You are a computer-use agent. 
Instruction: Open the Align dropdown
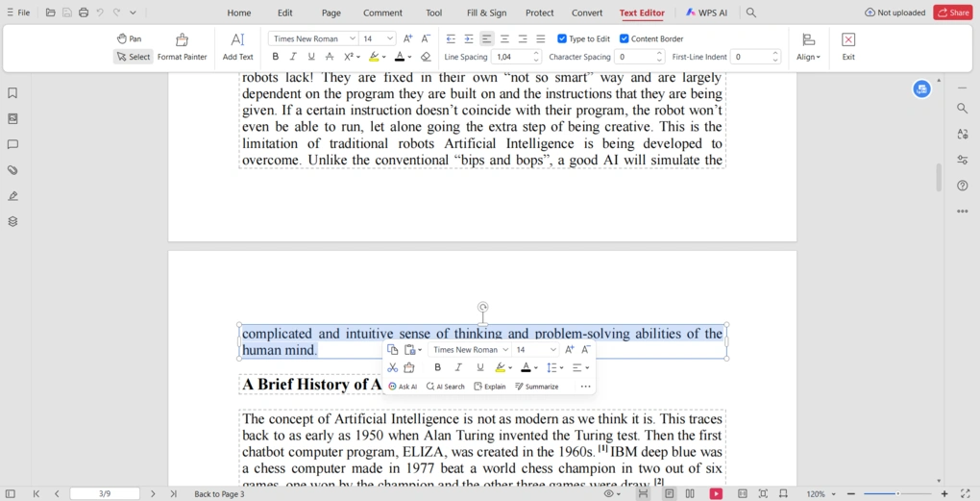[x=808, y=47]
